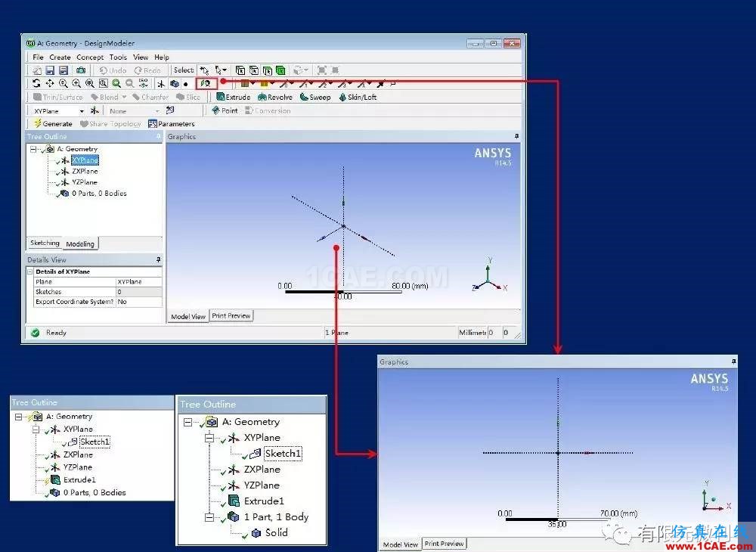Toggle Display Plane axes icon
The width and height of the screenshot is (756, 552).
[161, 84]
